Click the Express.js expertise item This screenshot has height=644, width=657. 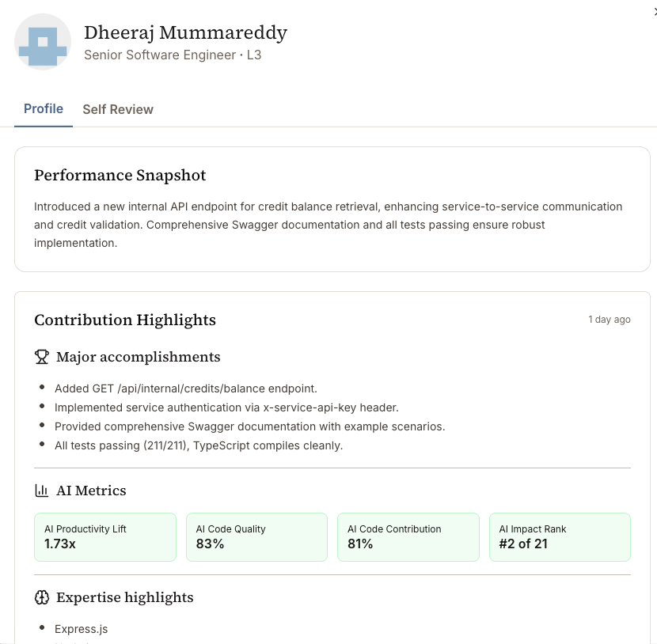pyautogui.click(x=82, y=629)
